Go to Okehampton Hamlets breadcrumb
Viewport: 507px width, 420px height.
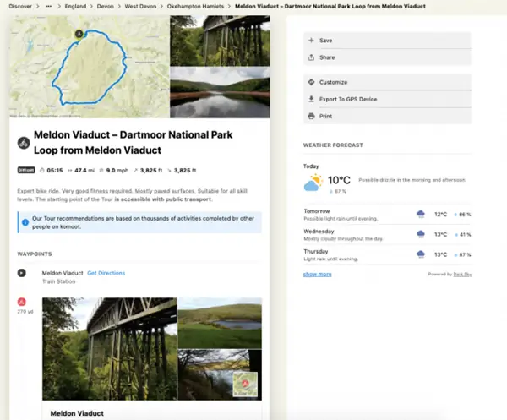click(x=195, y=6)
